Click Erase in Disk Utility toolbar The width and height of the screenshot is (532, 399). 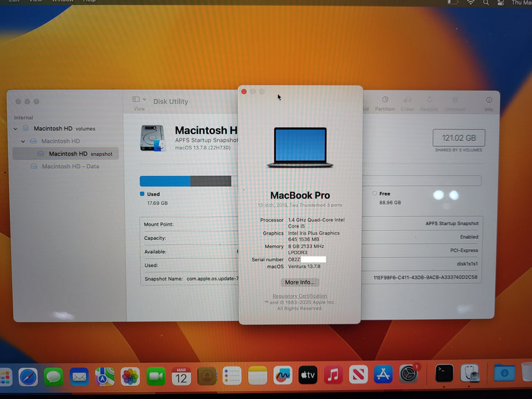407,104
